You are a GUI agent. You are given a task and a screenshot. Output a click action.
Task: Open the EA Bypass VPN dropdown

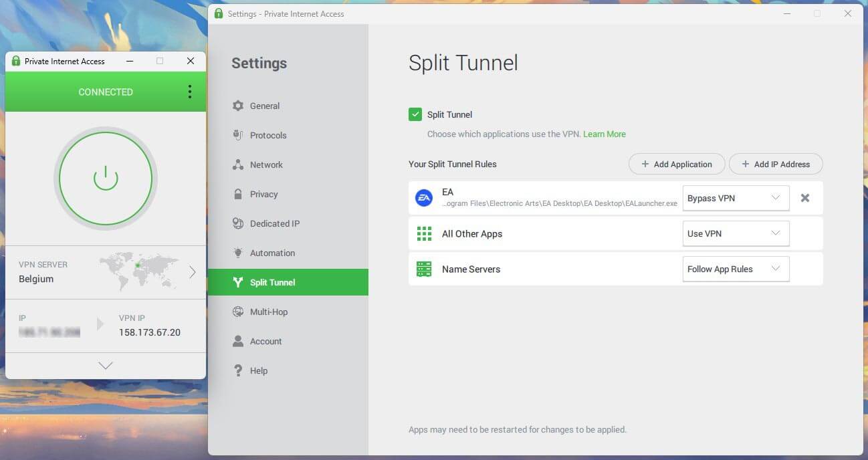pos(736,198)
